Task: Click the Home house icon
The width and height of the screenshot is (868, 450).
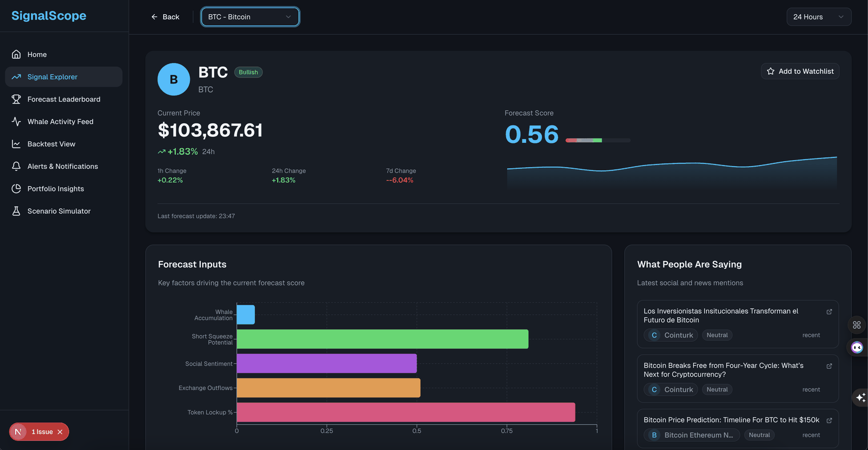Action: 16,54
